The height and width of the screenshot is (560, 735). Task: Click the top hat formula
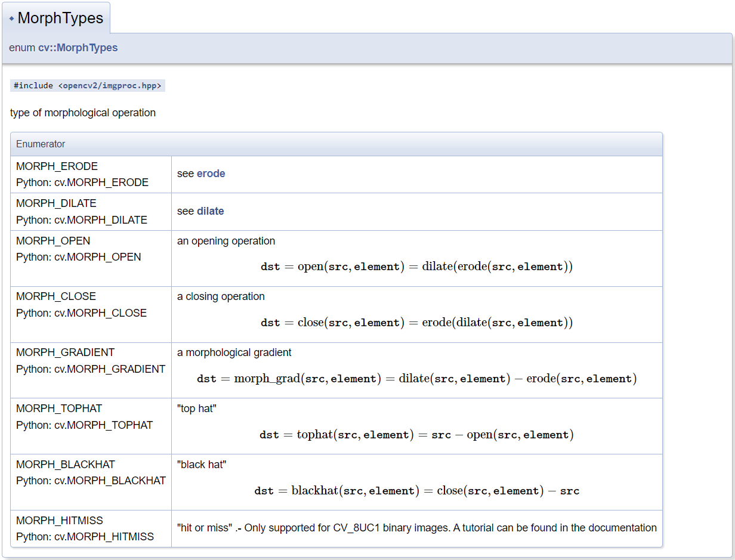[x=416, y=435]
